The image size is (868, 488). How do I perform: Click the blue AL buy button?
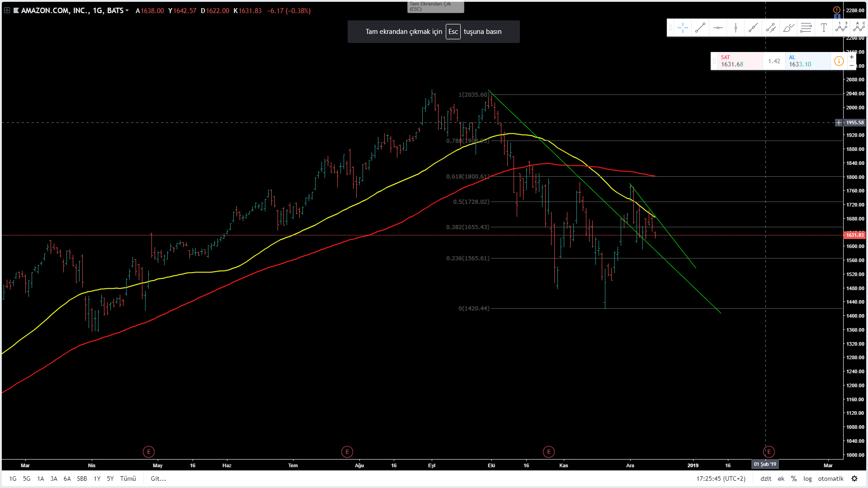pos(807,61)
